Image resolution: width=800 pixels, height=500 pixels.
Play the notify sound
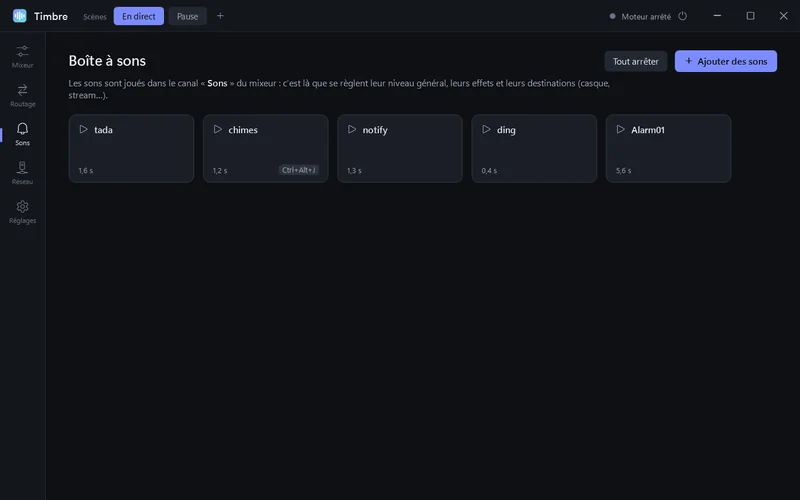352,130
